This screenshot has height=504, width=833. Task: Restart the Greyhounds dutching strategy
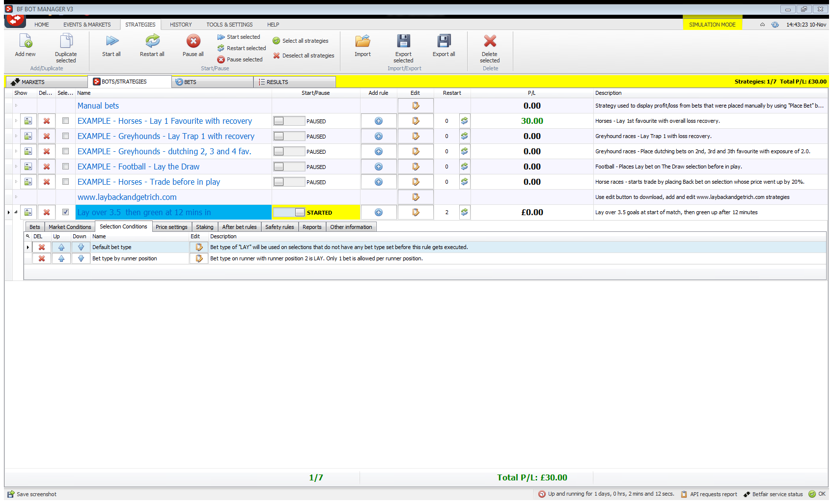[464, 151]
